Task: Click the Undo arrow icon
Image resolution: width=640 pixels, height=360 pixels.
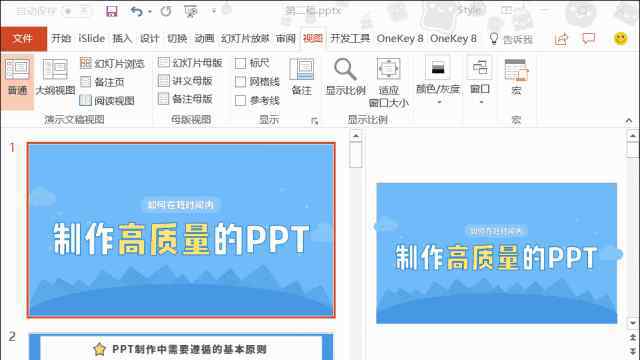Action: point(137,11)
